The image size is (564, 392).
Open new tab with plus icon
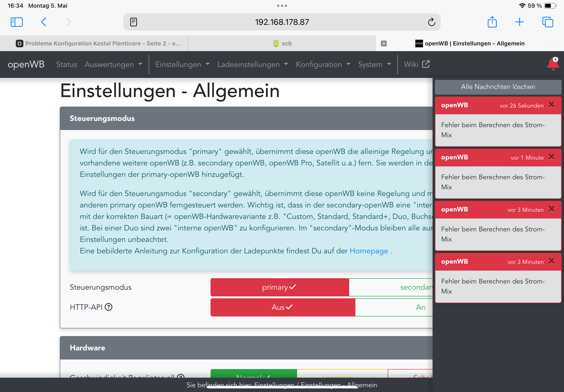click(519, 22)
